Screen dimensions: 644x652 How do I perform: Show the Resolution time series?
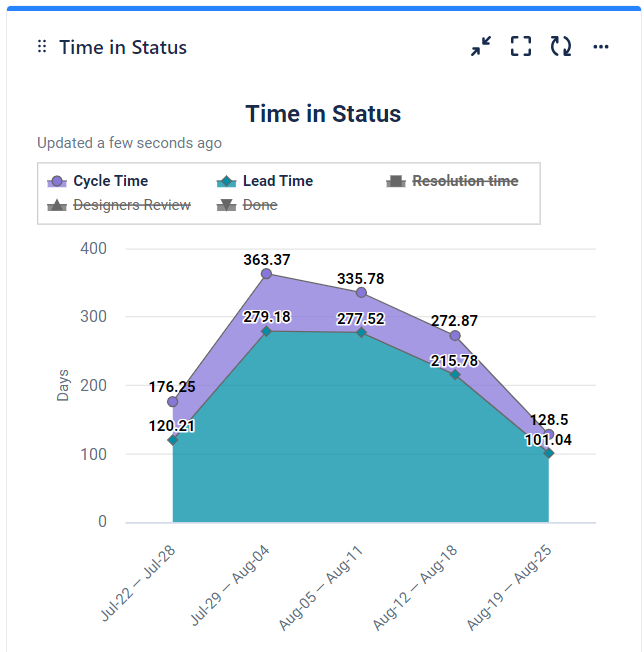click(x=453, y=181)
